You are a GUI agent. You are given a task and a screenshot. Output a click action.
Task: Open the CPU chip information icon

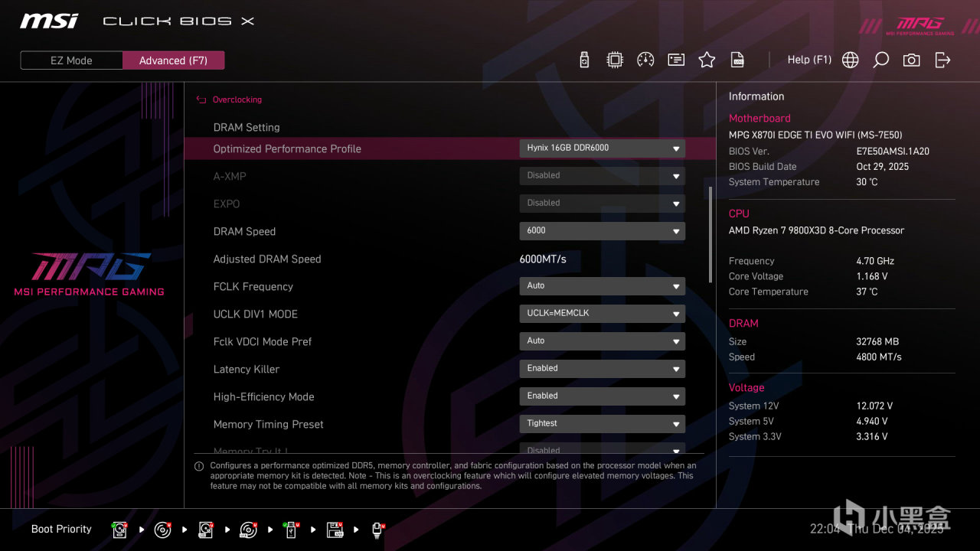(x=615, y=60)
